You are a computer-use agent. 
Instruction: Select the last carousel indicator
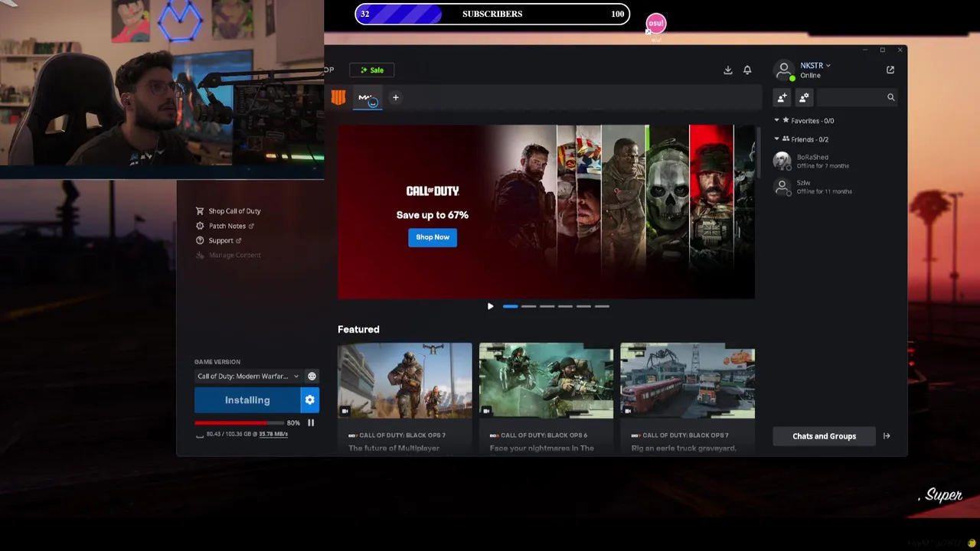point(602,306)
